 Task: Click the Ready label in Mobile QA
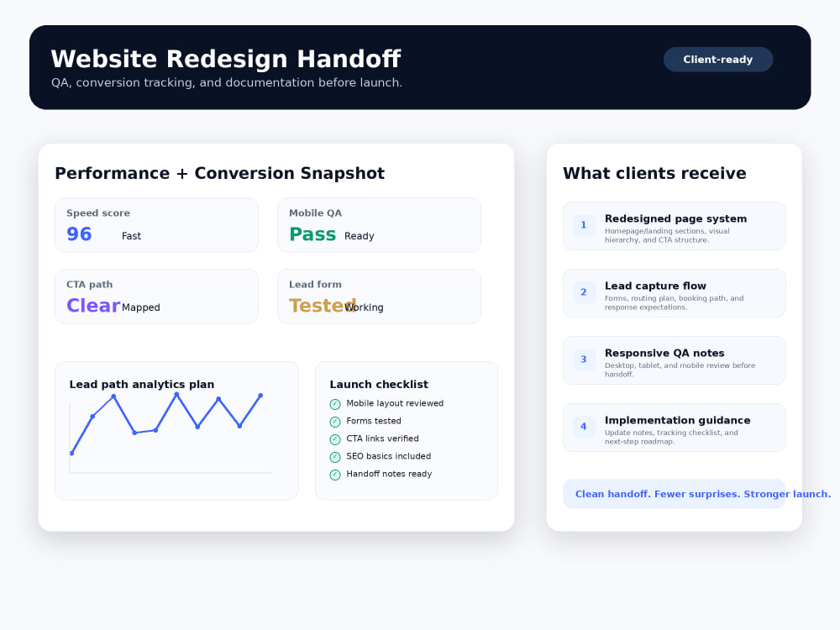click(x=359, y=236)
